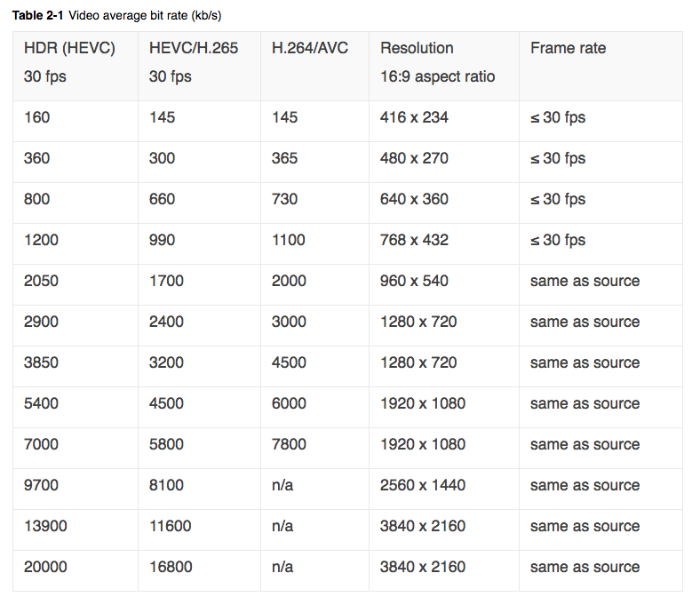The image size is (700, 605).
Task: Click the HEVC/H.265 column header
Action: 199,66
